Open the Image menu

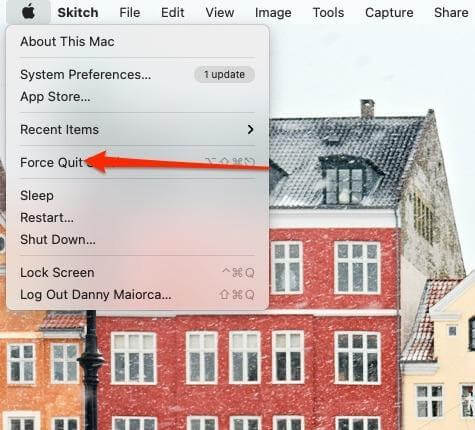pyautogui.click(x=273, y=13)
